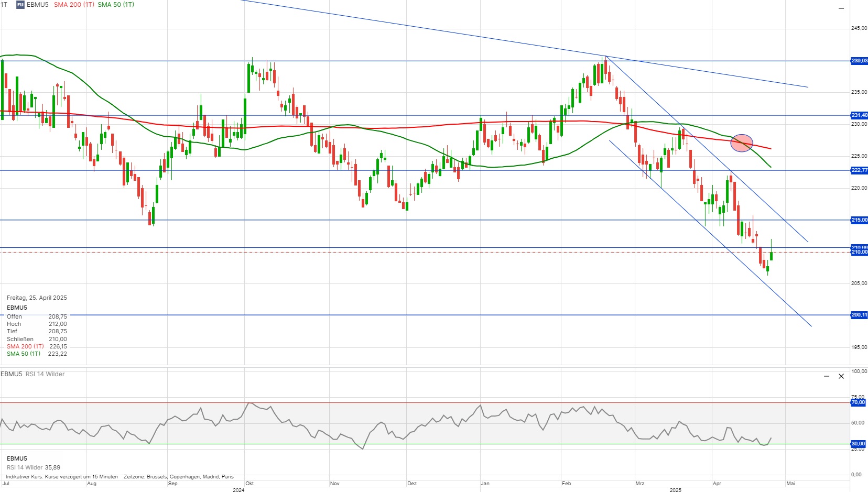Viewport: 868px width, 492px height.
Task: Close the RSI 14 Wilder indicator panel
Action: click(x=841, y=376)
